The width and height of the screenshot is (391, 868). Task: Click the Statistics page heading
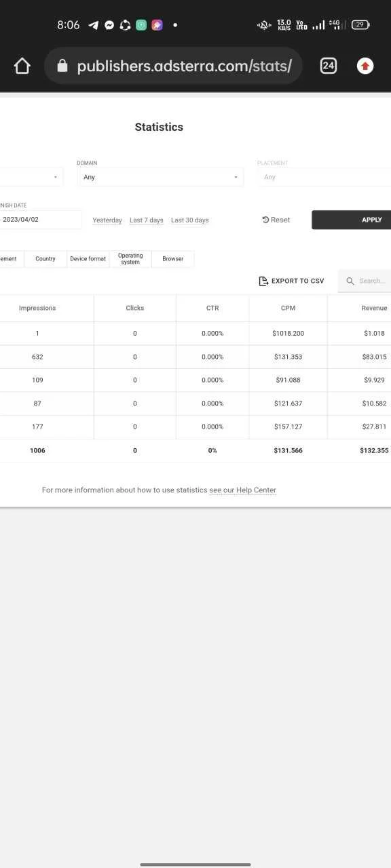point(159,127)
